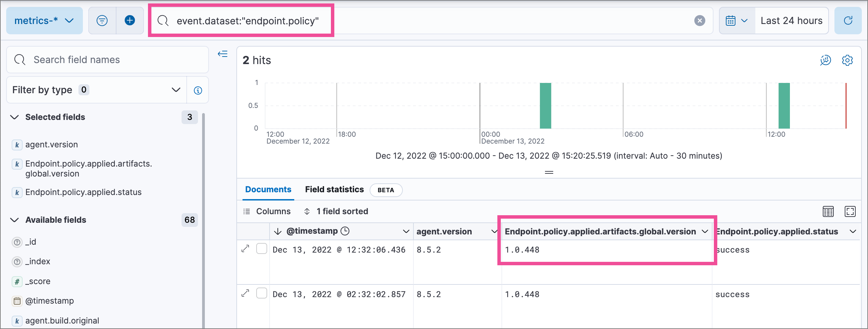Select the checkbox on the first document row
The image size is (868, 329).
262,249
